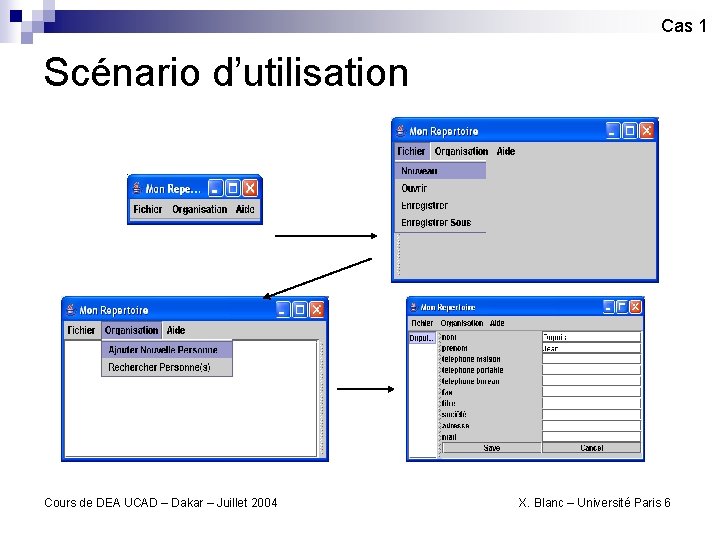720x540 pixels.
Task: Click the adresse input field
Action: tap(591, 426)
